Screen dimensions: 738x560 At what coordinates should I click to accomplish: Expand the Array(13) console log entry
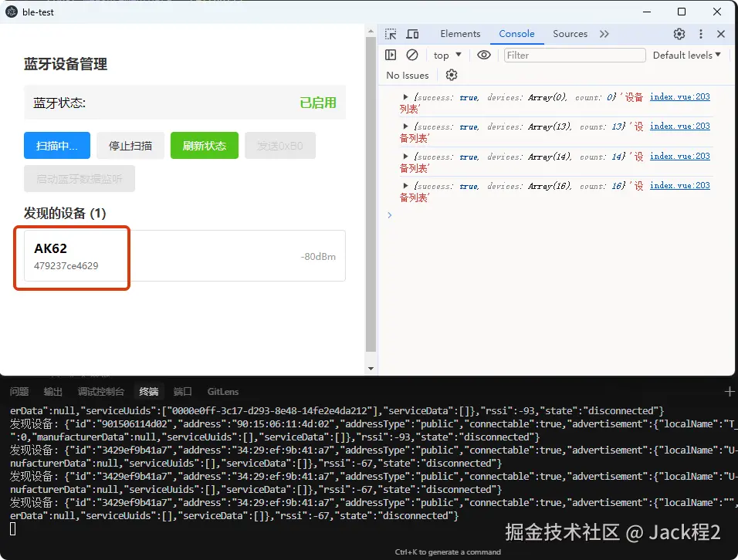(x=405, y=126)
